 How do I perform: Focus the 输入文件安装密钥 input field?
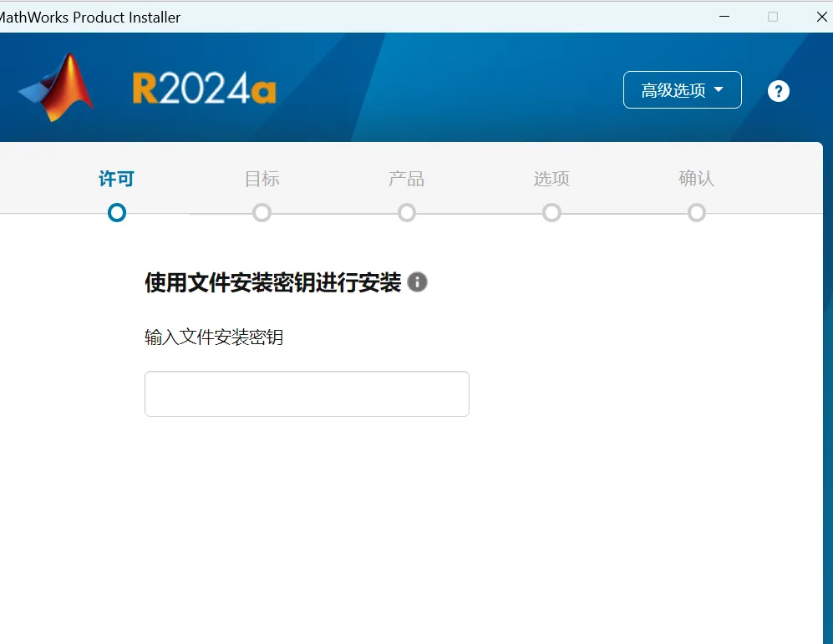tap(307, 393)
